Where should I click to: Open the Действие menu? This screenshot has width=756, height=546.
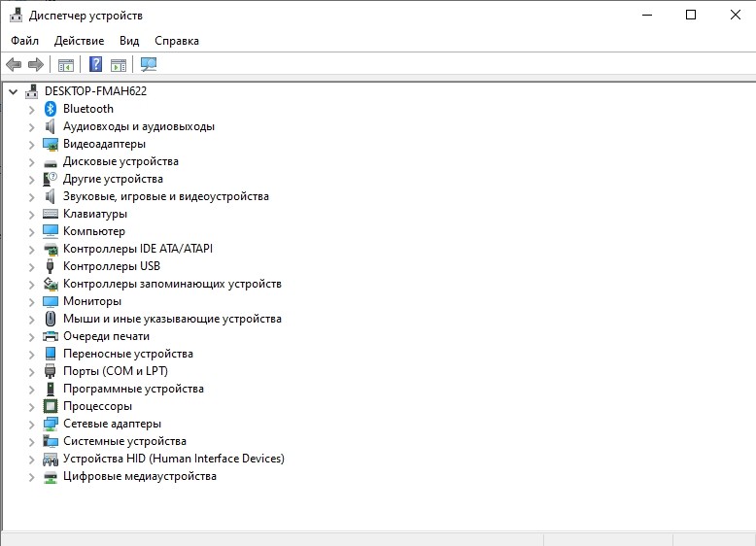pos(79,41)
